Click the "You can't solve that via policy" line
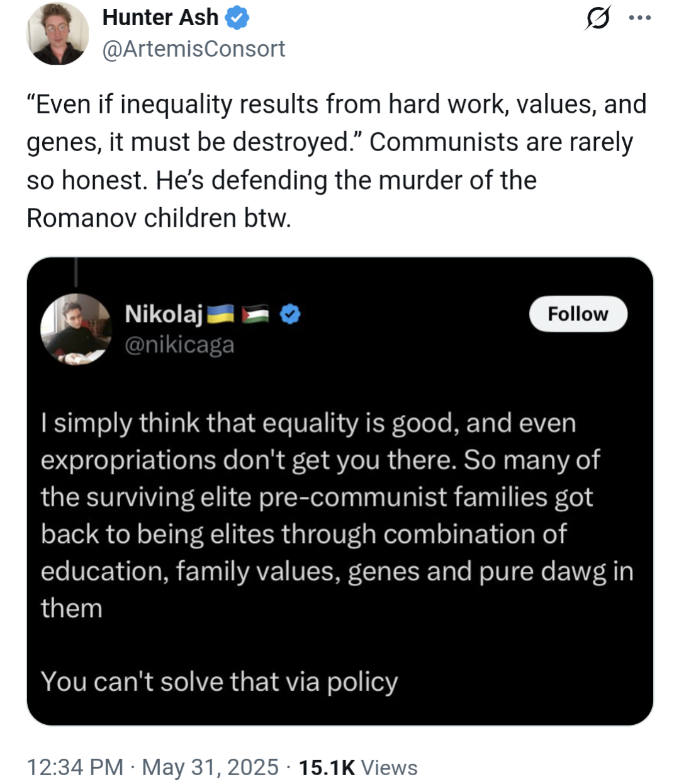Screen dimensions: 679x784 pyautogui.click(x=220, y=682)
